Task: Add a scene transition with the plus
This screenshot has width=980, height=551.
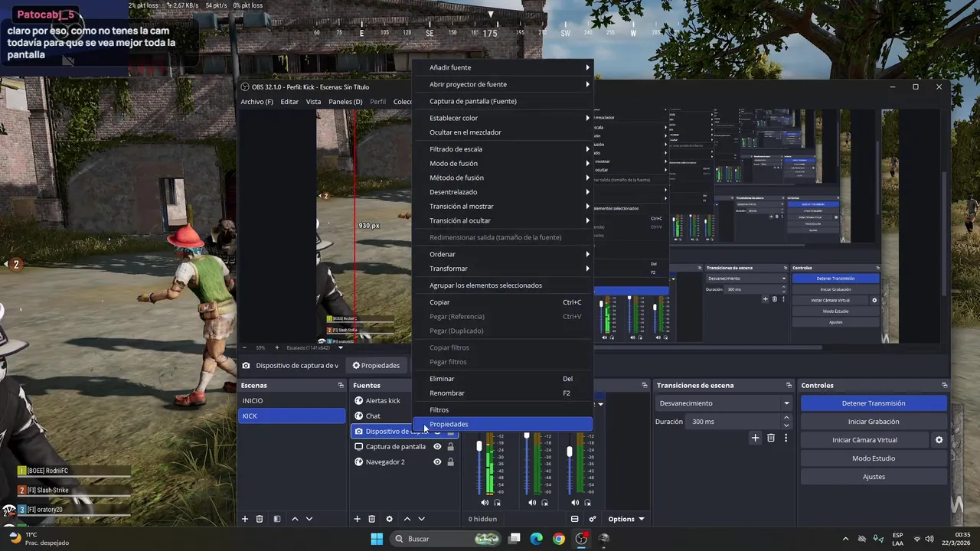Action: [x=755, y=438]
